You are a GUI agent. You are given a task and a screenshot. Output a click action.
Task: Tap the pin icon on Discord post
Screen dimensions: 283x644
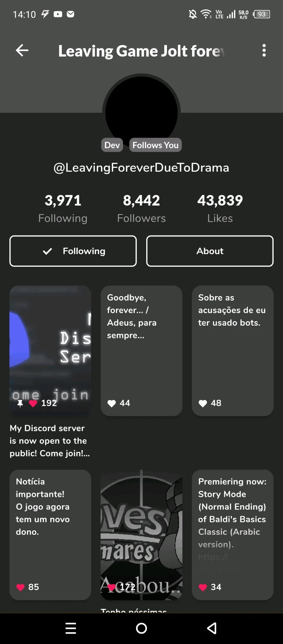[20, 403]
